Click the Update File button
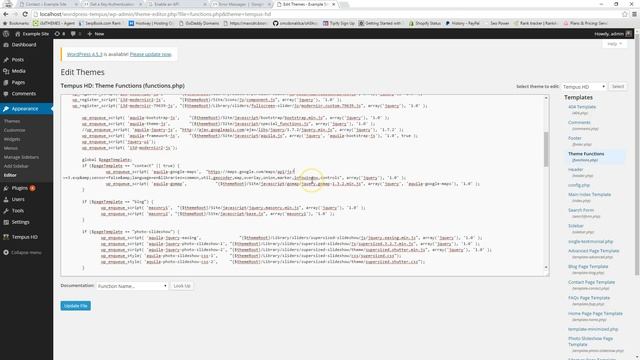 coord(76,306)
